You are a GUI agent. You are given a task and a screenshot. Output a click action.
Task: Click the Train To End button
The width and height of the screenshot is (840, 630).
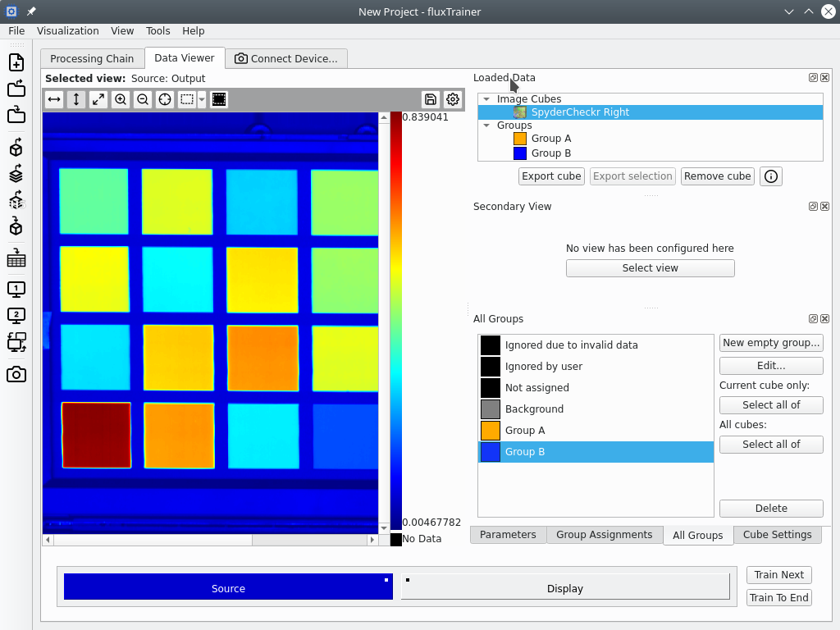pyautogui.click(x=779, y=598)
